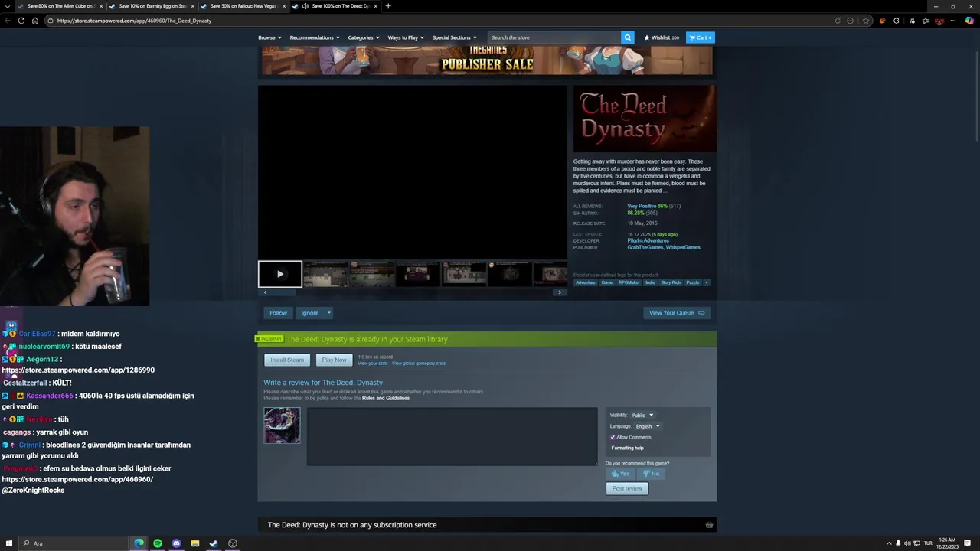Open the Publisher Sale banner
The height and width of the screenshot is (551, 980).
487,60
